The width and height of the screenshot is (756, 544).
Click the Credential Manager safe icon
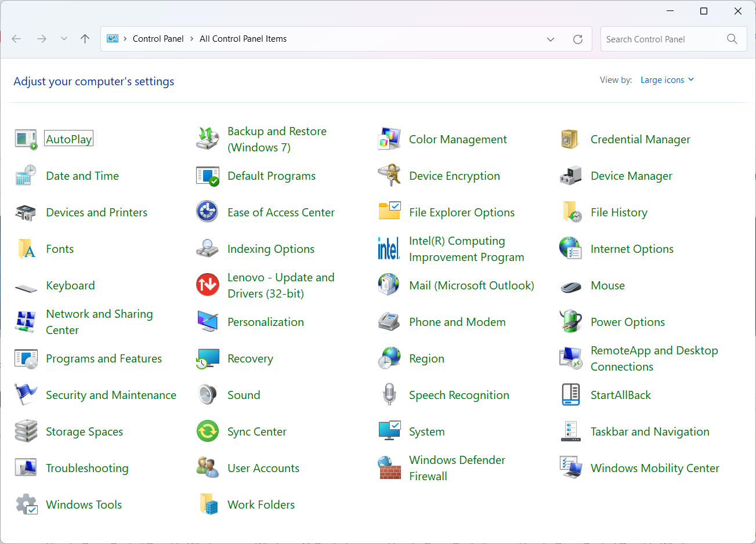pos(570,139)
